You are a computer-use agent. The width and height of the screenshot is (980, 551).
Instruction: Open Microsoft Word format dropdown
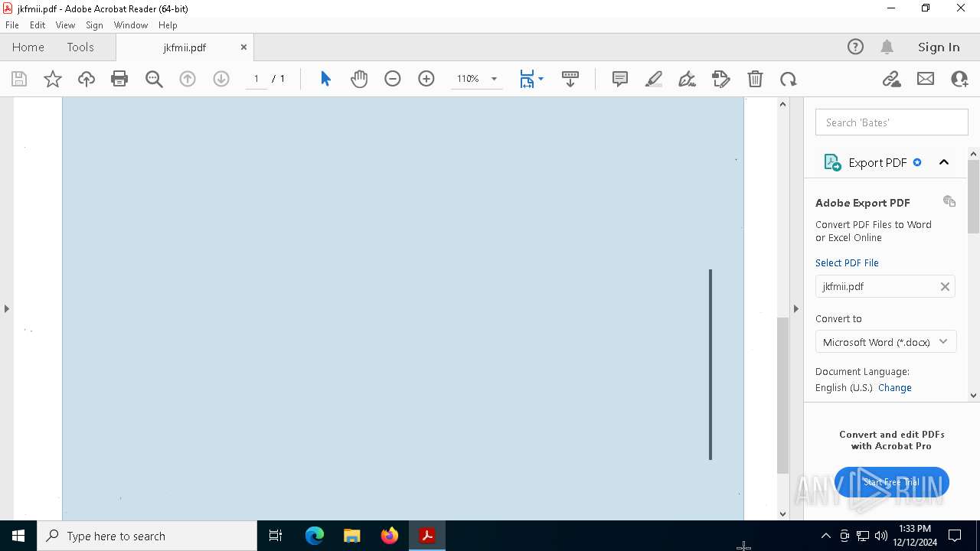click(886, 342)
